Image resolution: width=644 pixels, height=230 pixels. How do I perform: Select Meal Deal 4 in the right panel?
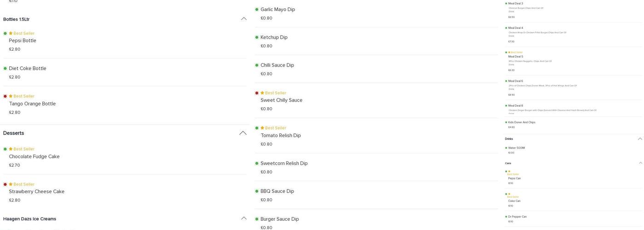click(x=515, y=28)
